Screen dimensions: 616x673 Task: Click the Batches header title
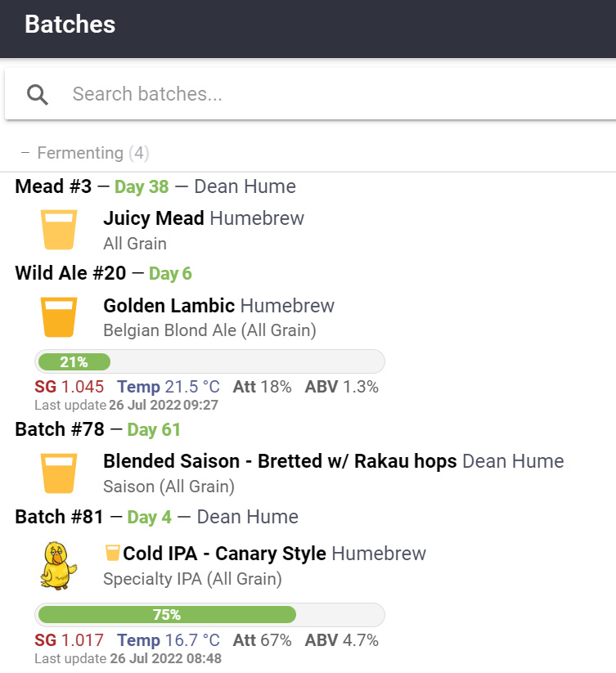(x=70, y=24)
